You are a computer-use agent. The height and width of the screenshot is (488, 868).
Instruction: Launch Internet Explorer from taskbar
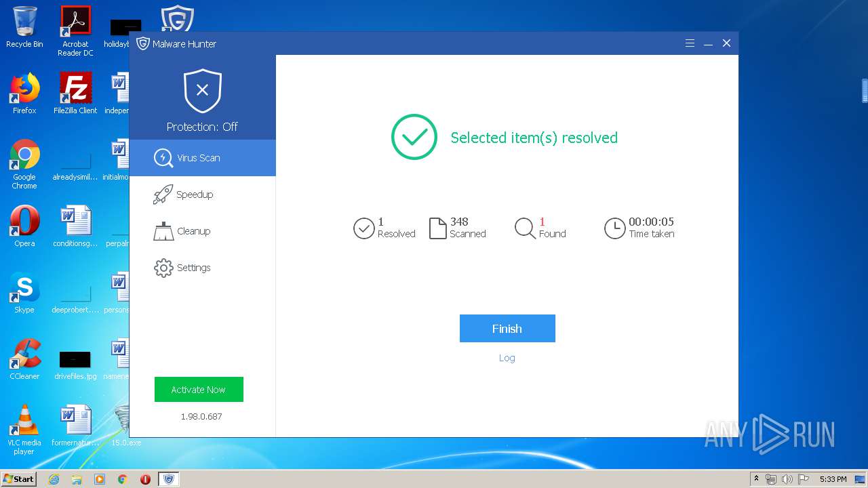[54, 479]
